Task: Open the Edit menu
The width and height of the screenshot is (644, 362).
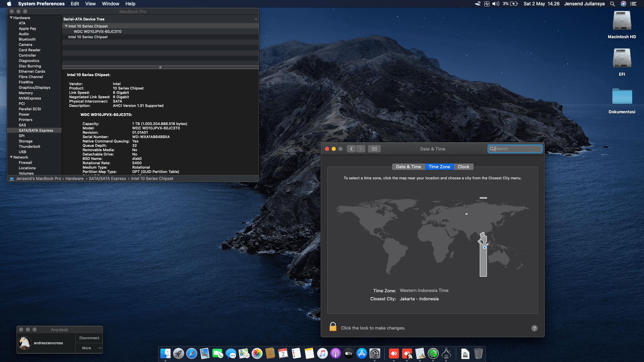Action: coord(75,4)
